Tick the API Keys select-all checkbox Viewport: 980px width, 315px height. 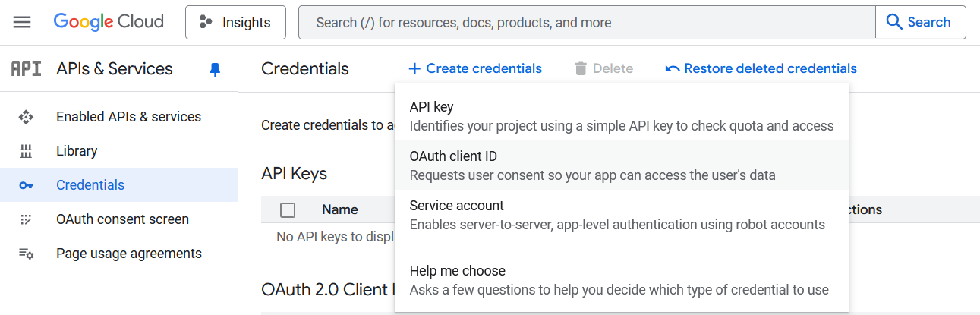pyautogui.click(x=288, y=210)
